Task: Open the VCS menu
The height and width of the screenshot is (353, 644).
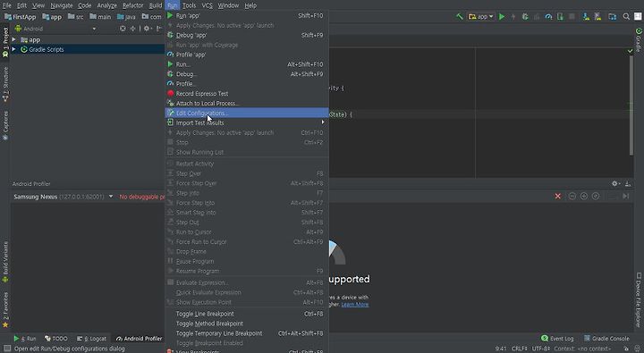Action: (x=207, y=5)
